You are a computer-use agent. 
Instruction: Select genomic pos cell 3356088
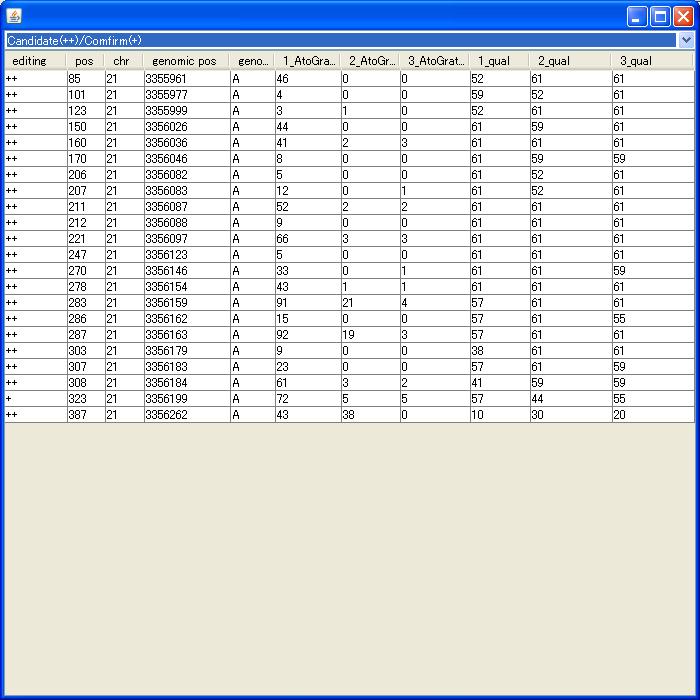187,223
